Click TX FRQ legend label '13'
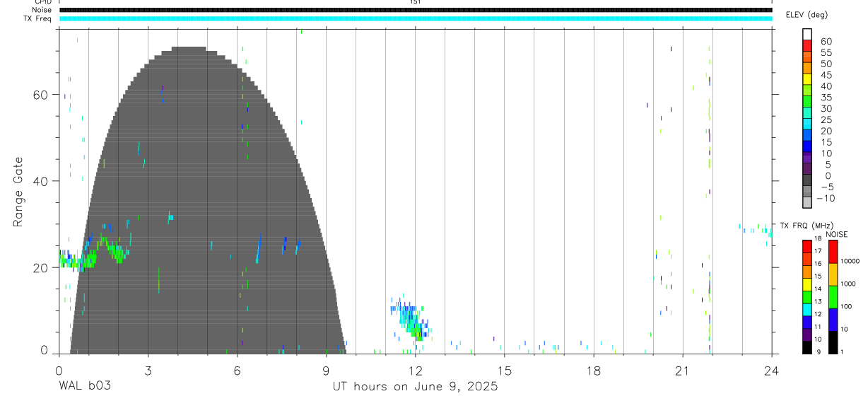868x401 pixels. point(818,302)
